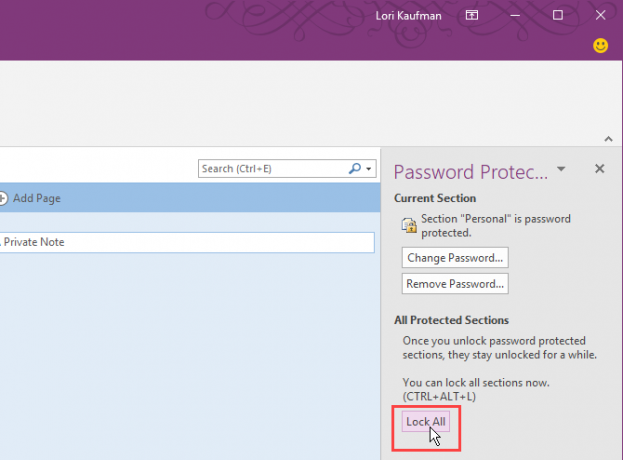Image resolution: width=623 pixels, height=460 pixels.
Task: Maximize the OneNote window
Action: point(558,15)
